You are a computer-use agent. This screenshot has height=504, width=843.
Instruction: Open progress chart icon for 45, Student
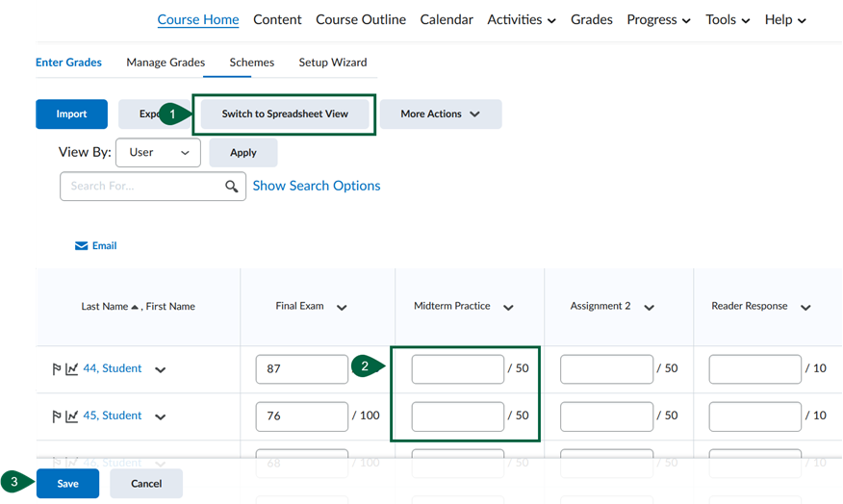point(72,416)
